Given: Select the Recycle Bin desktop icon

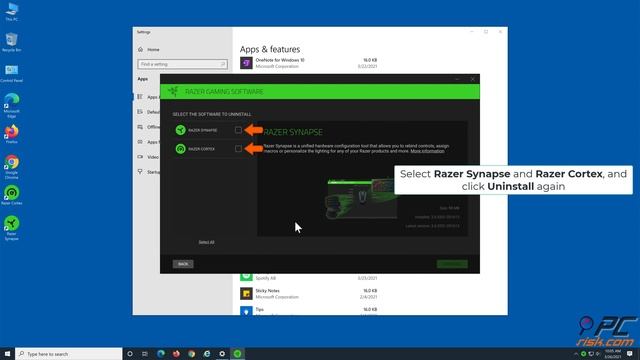Looking at the screenshot, I should point(11,42).
